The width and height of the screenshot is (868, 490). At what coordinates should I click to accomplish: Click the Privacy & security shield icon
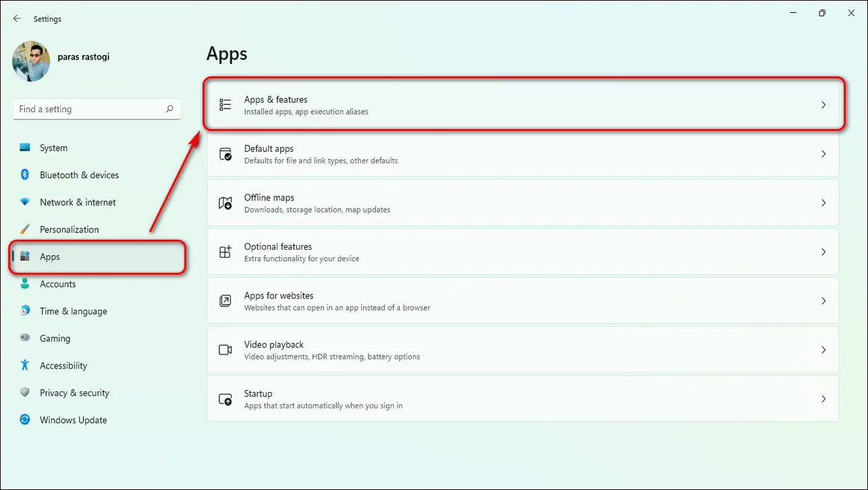pos(25,393)
